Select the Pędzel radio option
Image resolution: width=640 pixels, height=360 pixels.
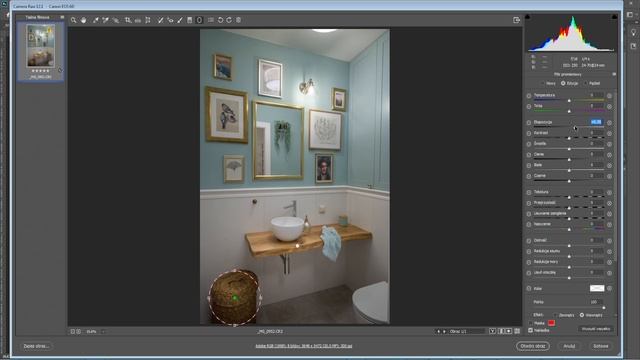pyautogui.click(x=585, y=83)
